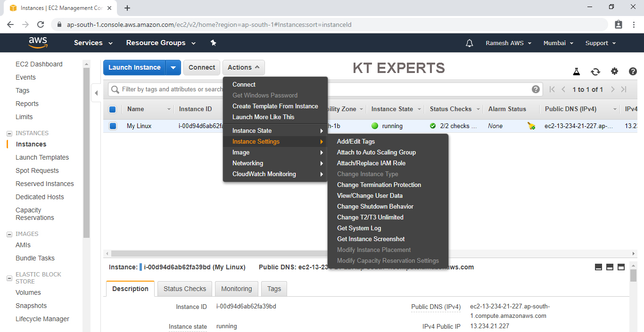Open the table settings gear icon
Viewport: 644px width, 332px height.
pyautogui.click(x=614, y=72)
